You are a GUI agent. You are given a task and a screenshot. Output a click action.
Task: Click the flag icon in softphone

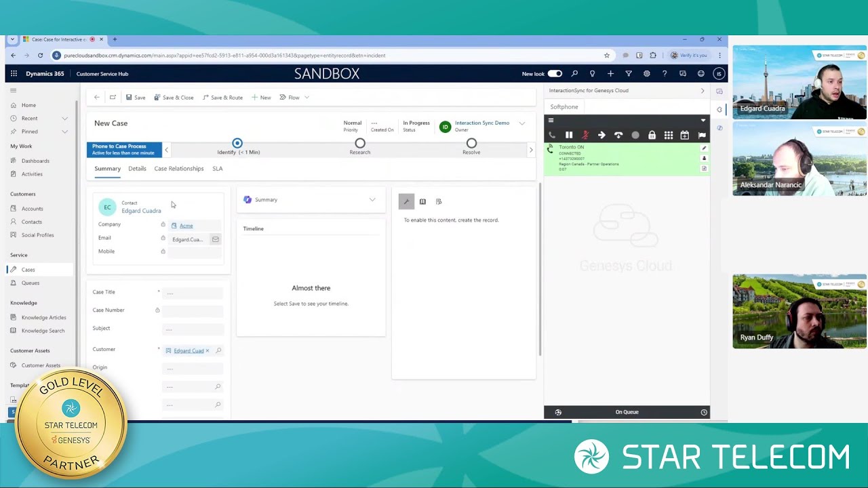coord(702,136)
